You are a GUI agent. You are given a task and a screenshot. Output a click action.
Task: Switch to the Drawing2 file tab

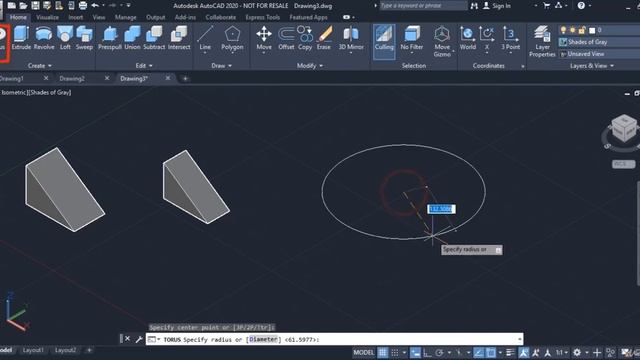click(72, 78)
